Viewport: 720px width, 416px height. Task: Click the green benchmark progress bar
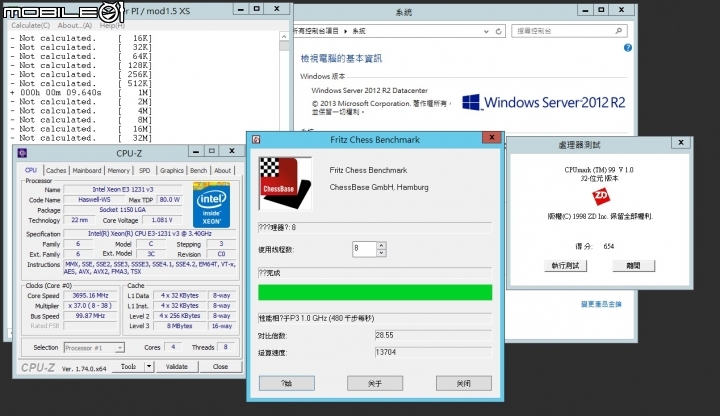tap(375, 292)
